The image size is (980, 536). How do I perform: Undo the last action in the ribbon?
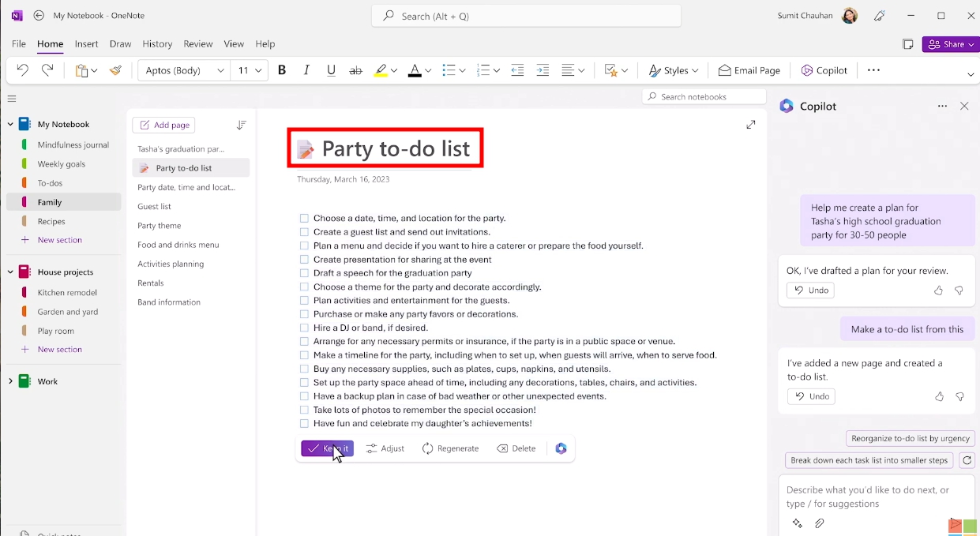coord(23,70)
